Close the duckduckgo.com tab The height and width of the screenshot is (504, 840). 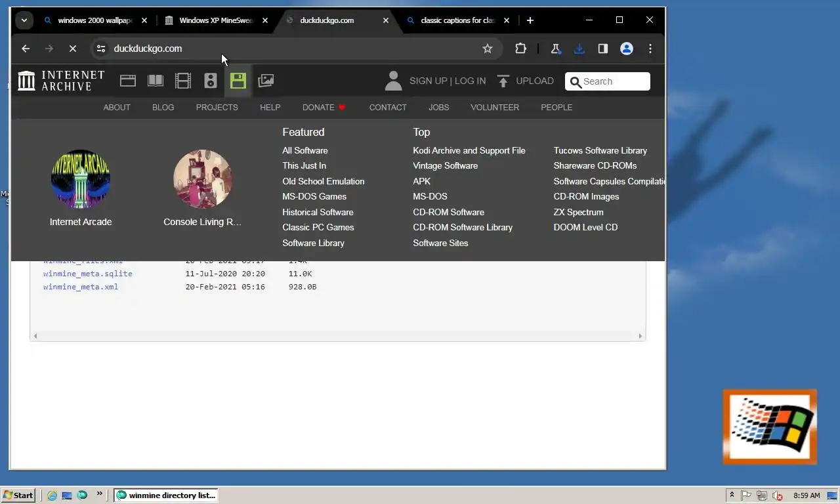click(x=386, y=20)
